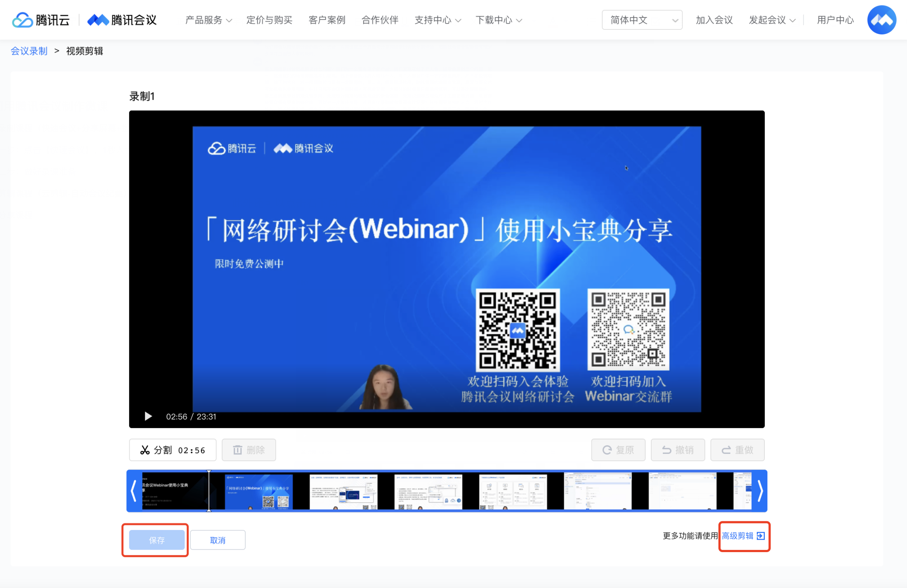
Task: Click the 取消 cancel button
Action: tap(218, 540)
